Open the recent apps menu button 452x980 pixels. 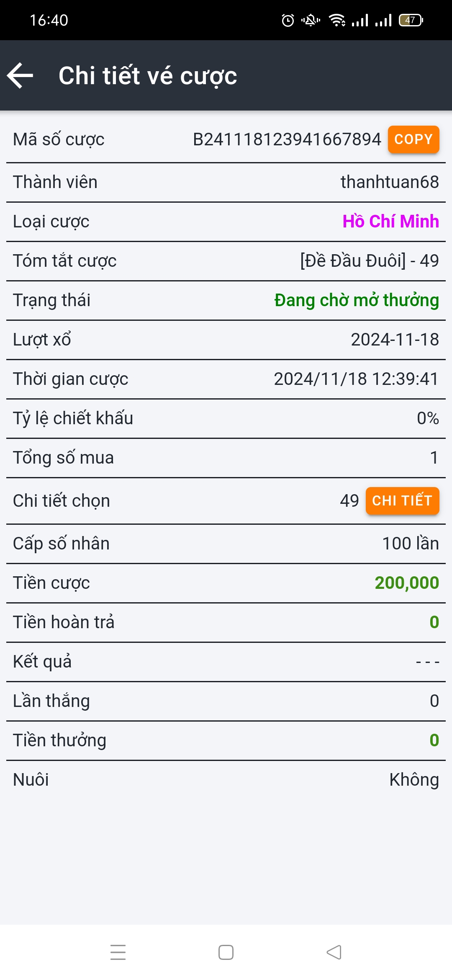pyautogui.click(x=118, y=952)
